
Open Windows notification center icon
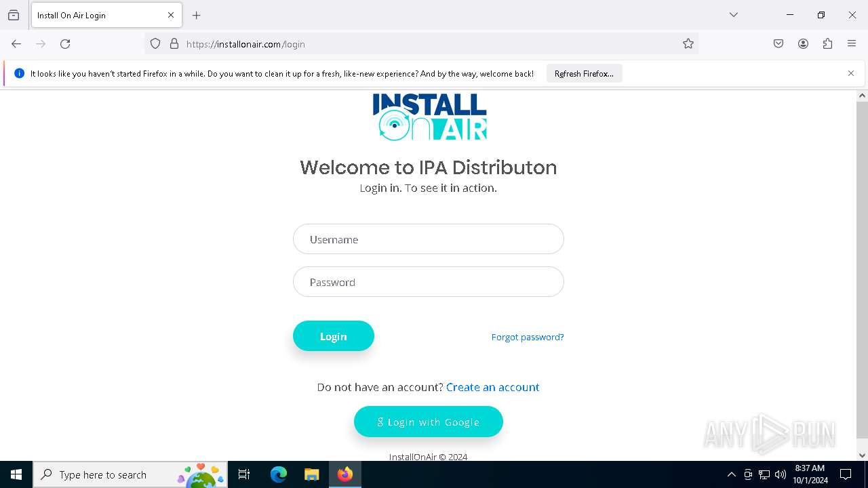[x=846, y=474]
